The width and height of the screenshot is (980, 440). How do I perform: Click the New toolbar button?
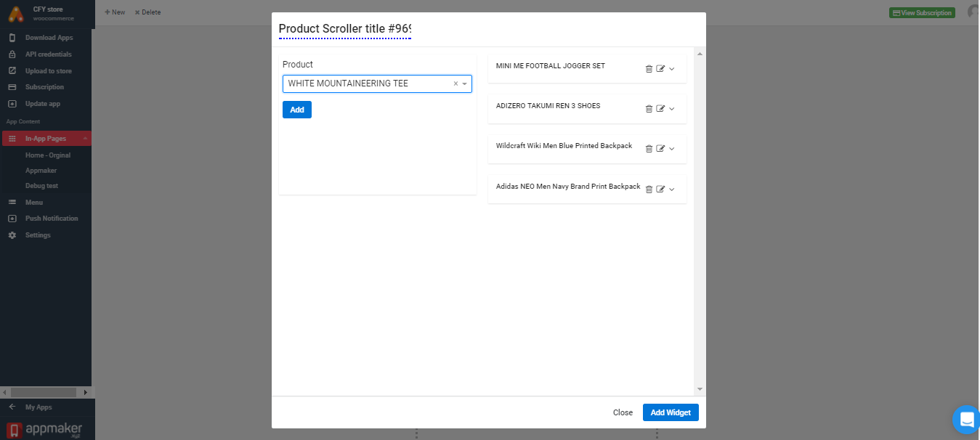[x=115, y=12]
